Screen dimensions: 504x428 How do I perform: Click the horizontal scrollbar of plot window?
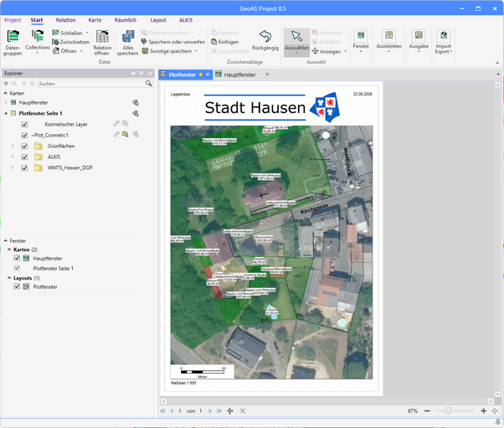coord(327,401)
